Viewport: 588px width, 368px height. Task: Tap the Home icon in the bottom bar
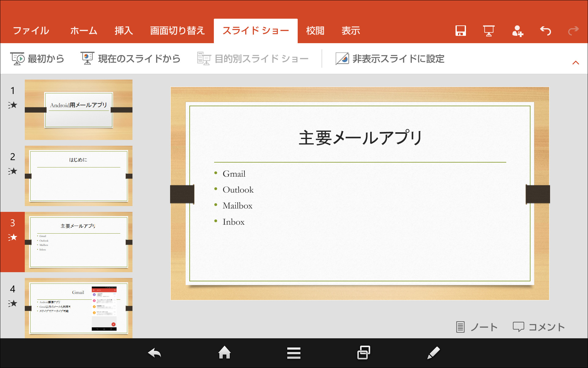pos(225,352)
